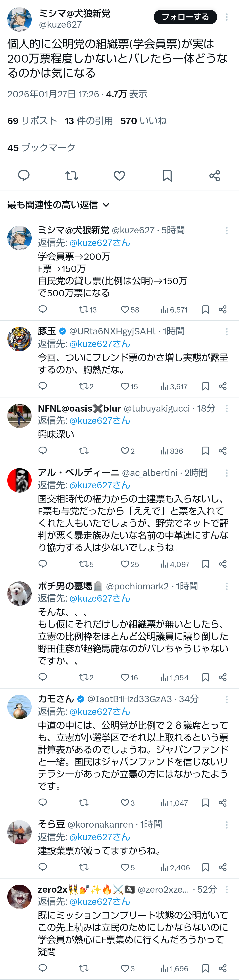Share the main post
Viewport: 239px width, 980px height.
[215, 175]
